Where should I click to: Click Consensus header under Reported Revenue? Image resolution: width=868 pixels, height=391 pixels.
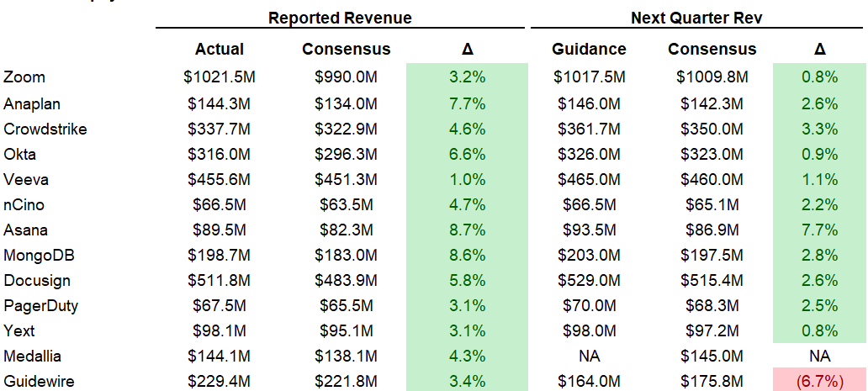pyautogui.click(x=347, y=50)
